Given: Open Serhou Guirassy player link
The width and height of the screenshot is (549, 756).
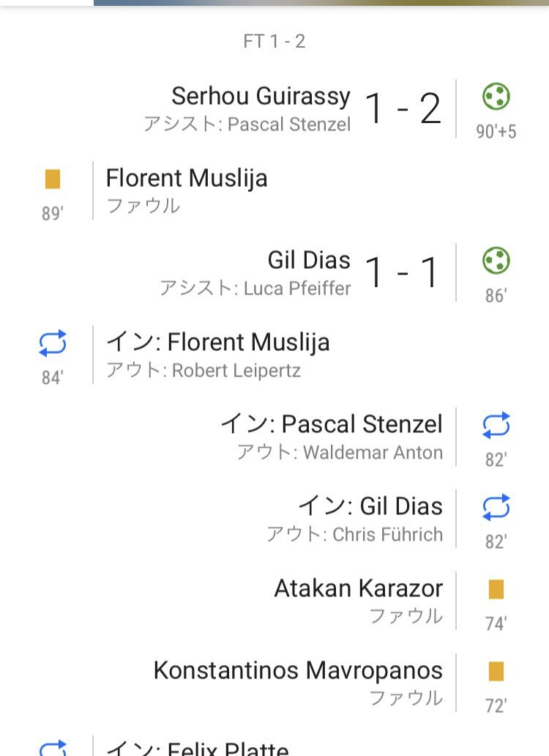Looking at the screenshot, I should click(x=261, y=96).
